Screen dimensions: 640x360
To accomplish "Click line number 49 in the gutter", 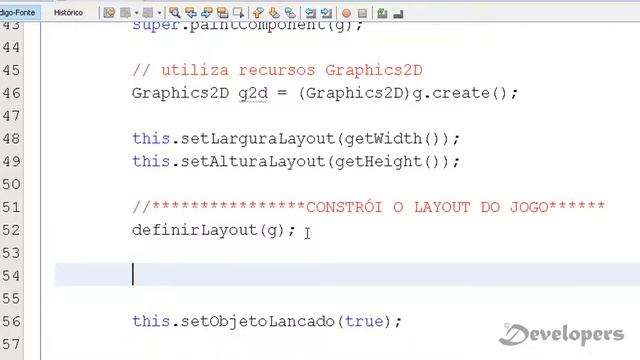I will point(11,162).
